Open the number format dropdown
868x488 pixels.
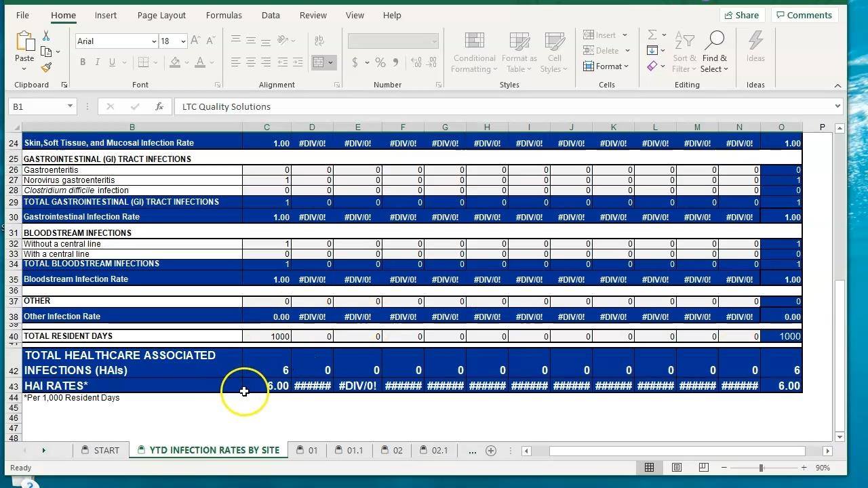(x=434, y=41)
